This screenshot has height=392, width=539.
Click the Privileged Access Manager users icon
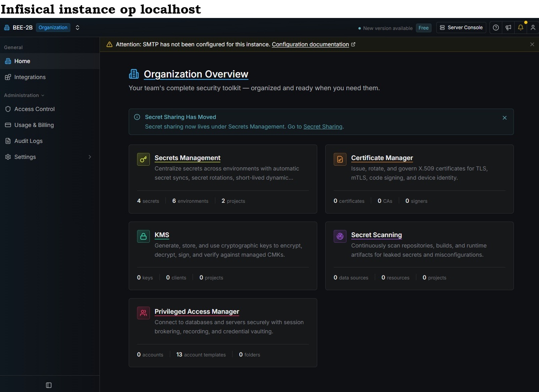[x=143, y=313]
